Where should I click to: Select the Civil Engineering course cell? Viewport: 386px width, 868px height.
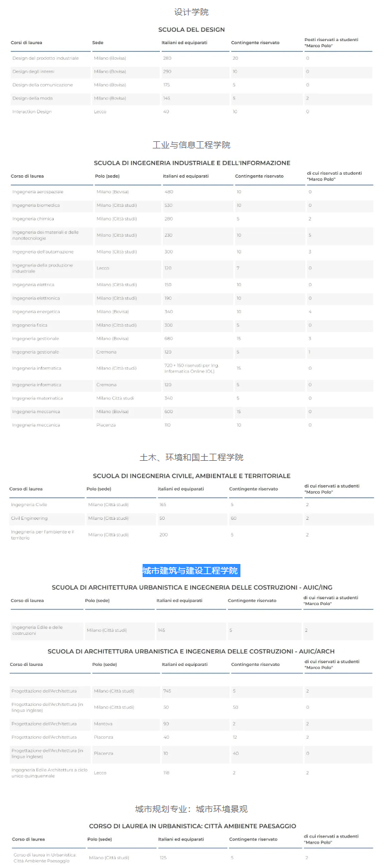click(x=29, y=519)
